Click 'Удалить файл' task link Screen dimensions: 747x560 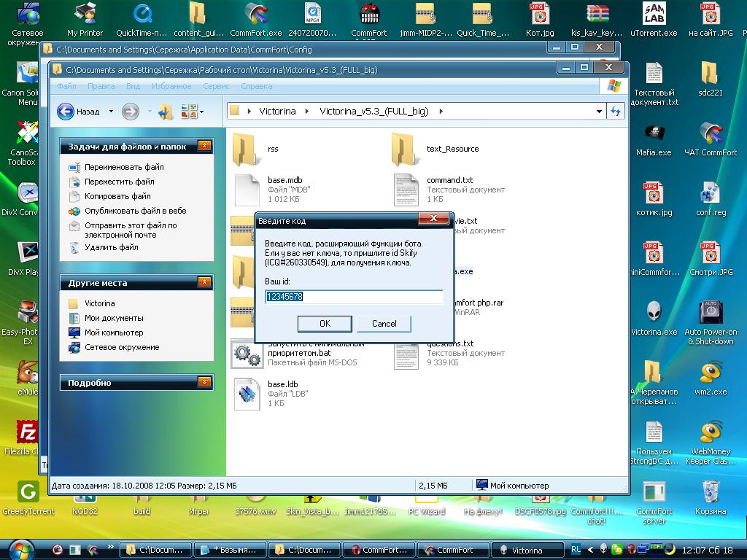111,247
